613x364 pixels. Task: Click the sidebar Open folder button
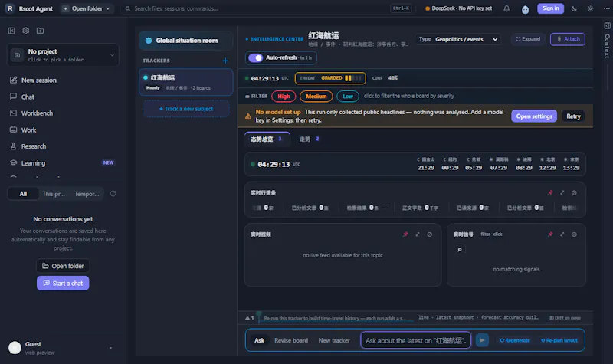pos(63,266)
